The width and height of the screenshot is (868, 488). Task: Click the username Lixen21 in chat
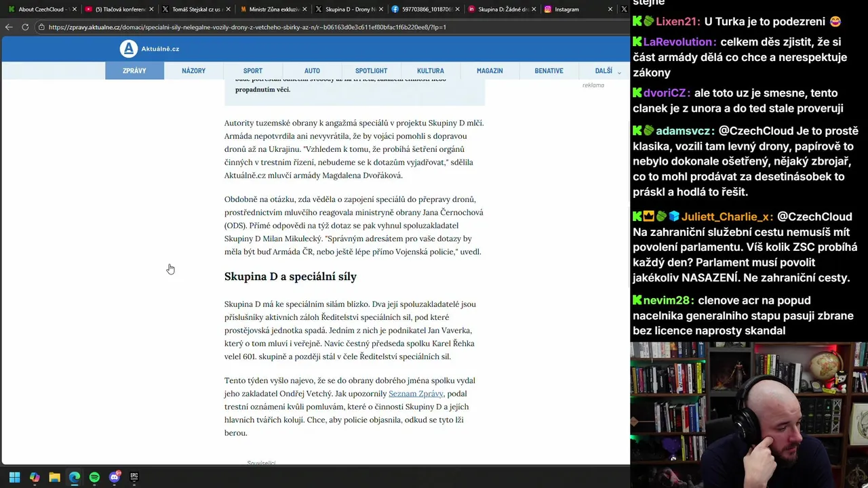coord(677,21)
